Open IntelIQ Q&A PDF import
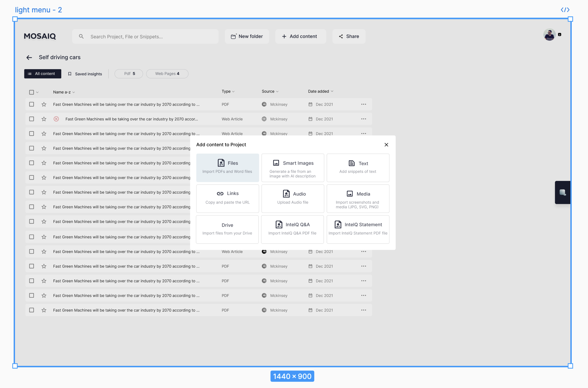This screenshot has height=388, width=588. point(279,224)
